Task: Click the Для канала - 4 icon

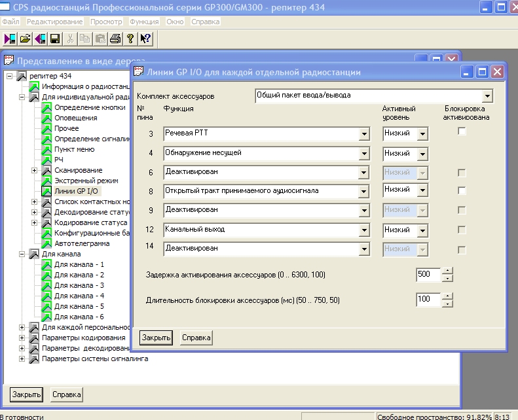Action: [46, 296]
